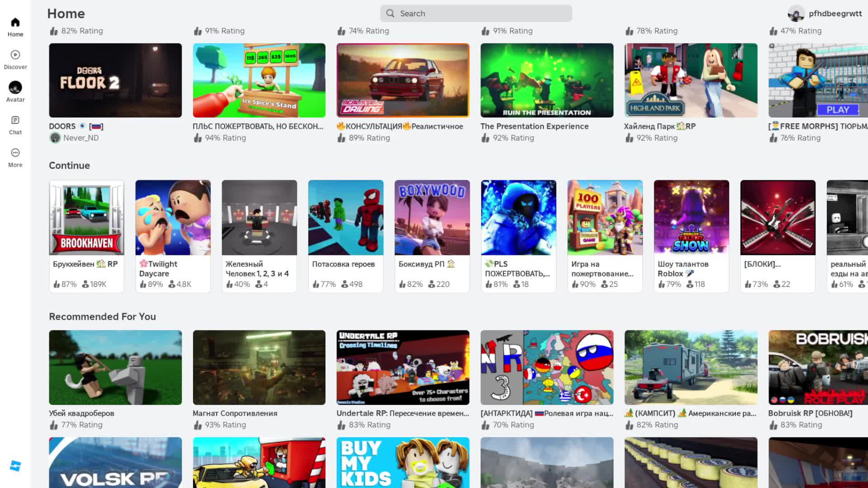Click the Search input field
Image resolution: width=868 pixels, height=488 pixels.
[x=479, y=14]
